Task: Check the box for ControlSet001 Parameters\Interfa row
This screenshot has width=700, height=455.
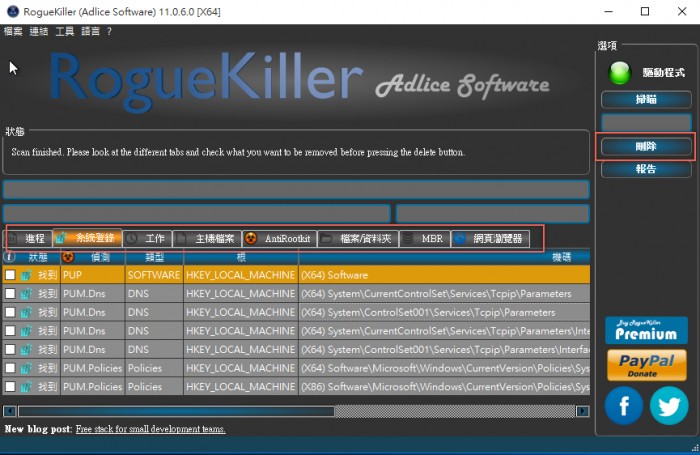Action: coord(10,350)
